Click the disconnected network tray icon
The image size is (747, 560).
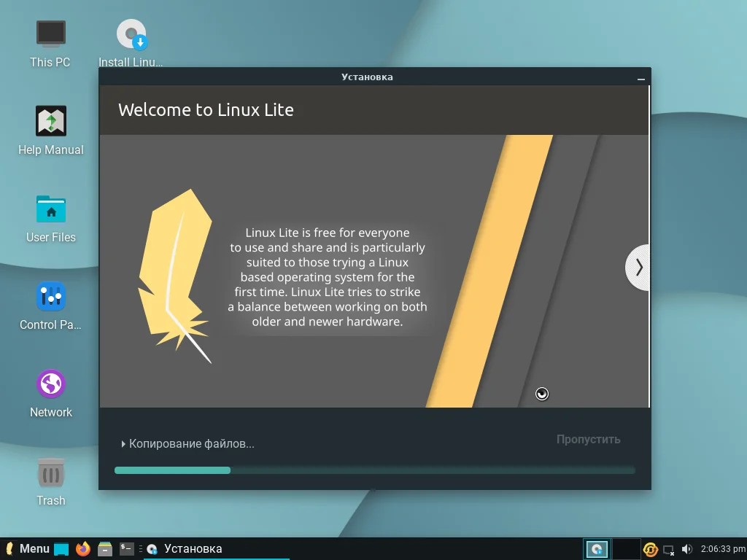(669, 548)
